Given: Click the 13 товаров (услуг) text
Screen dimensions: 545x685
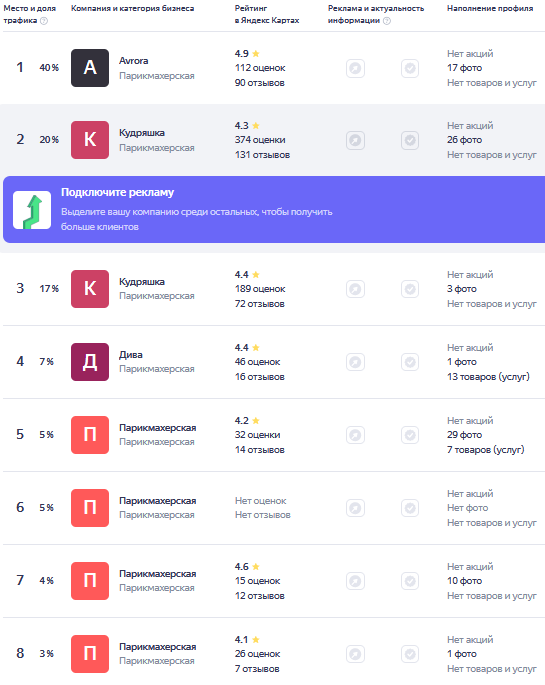Looking at the screenshot, I should point(488,377).
